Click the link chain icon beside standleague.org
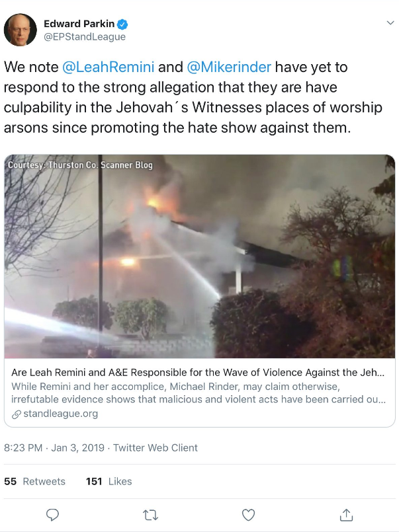 coord(17,414)
